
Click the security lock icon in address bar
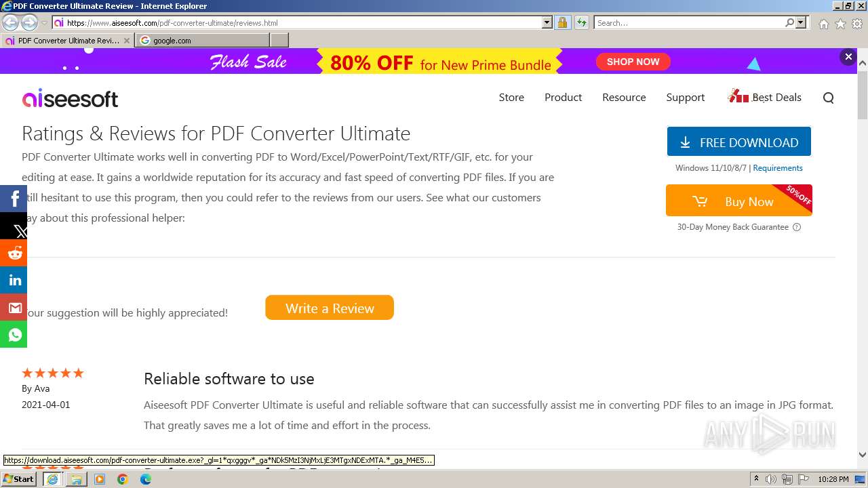click(x=562, y=22)
